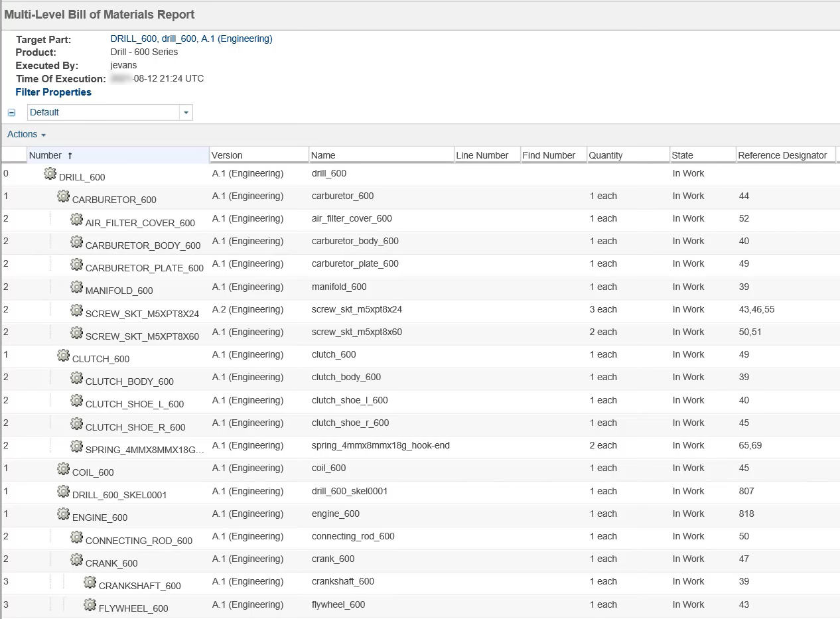Select the MANIFOLD_600 tree row
The width and height of the screenshot is (840, 619).
(x=420, y=289)
